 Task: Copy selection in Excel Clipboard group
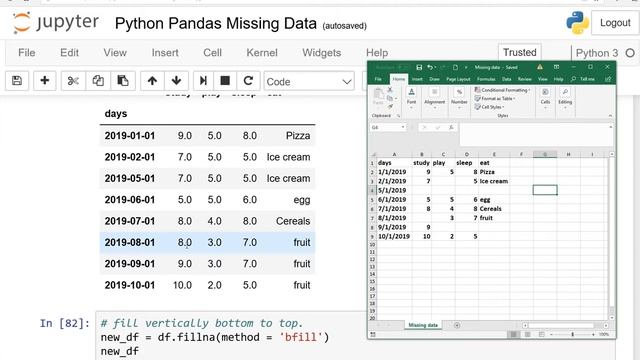pyautogui.click(x=390, y=98)
